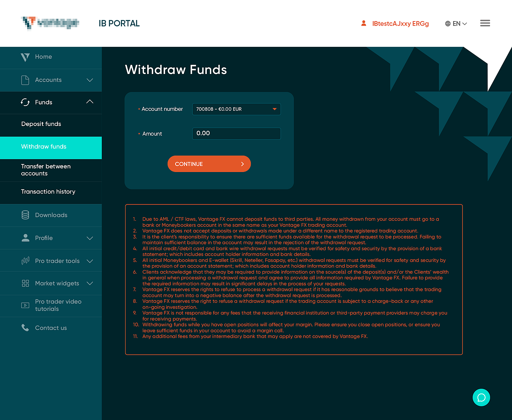This screenshot has width=512, height=420.
Task: Open the EN language dropdown
Action: [x=460, y=24]
